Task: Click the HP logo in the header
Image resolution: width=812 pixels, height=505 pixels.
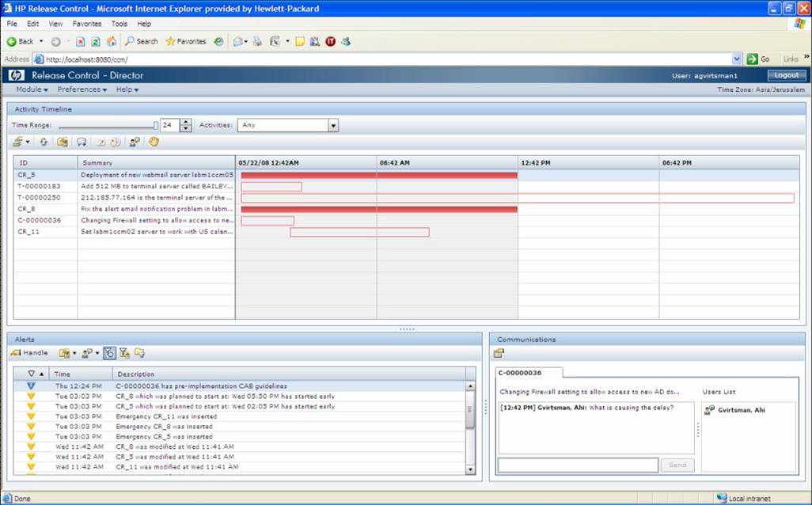Action: point(16,75)
